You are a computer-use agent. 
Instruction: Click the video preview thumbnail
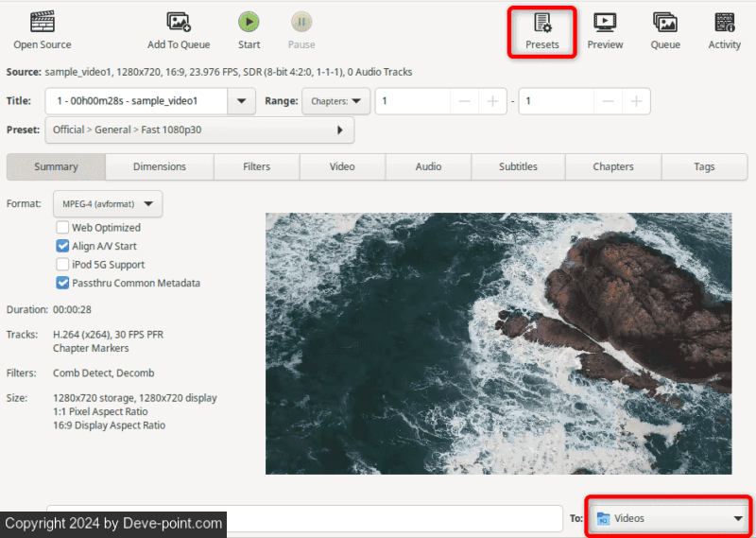click(x=498, y=343)
